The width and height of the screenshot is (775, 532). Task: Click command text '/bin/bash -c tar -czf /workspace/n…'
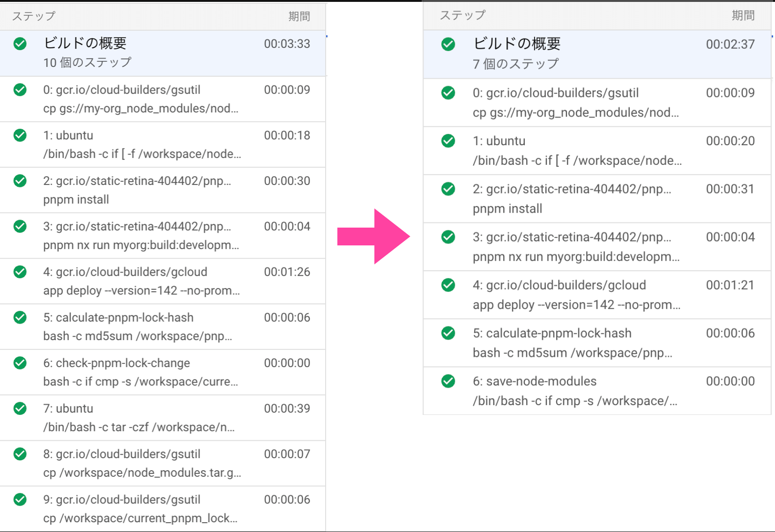pyautogui.click(x=139, y=427)
